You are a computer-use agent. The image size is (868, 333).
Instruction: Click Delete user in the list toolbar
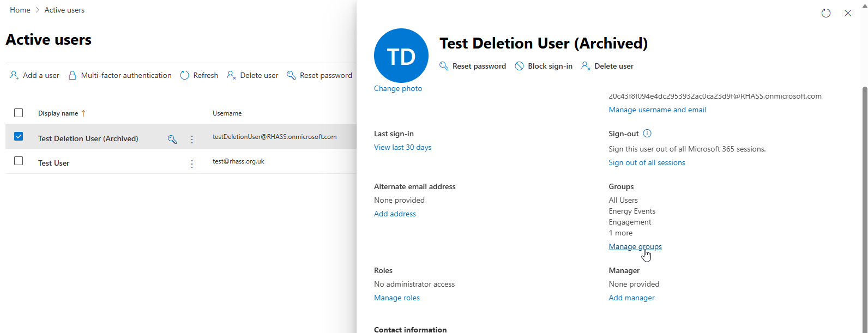(x=252, y=75)
